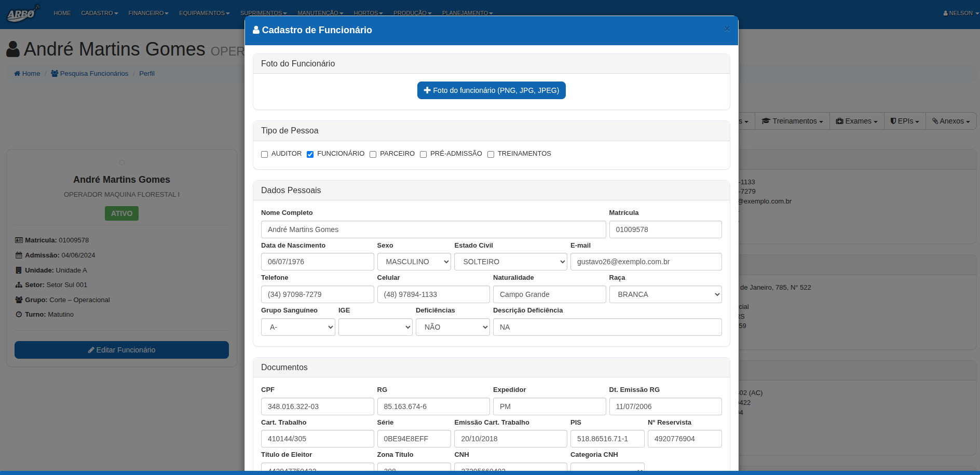Open the FINANCEIRO menu
Viewport: 980px width, 475px height.
148,13
